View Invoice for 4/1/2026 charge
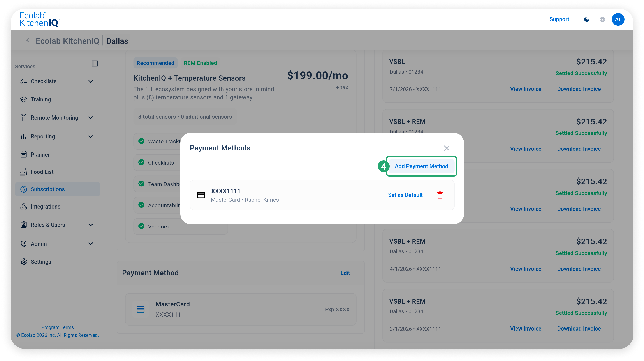The image size is (644, 361). coord(526,269)
